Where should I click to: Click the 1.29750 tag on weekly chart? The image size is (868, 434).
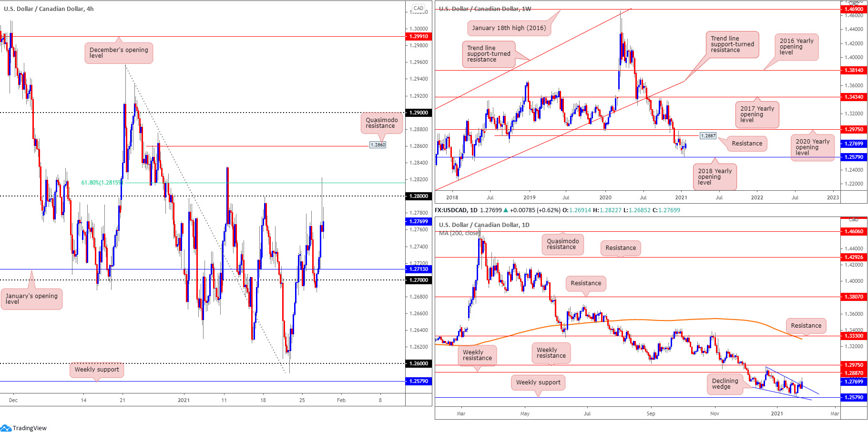[854, 129]
